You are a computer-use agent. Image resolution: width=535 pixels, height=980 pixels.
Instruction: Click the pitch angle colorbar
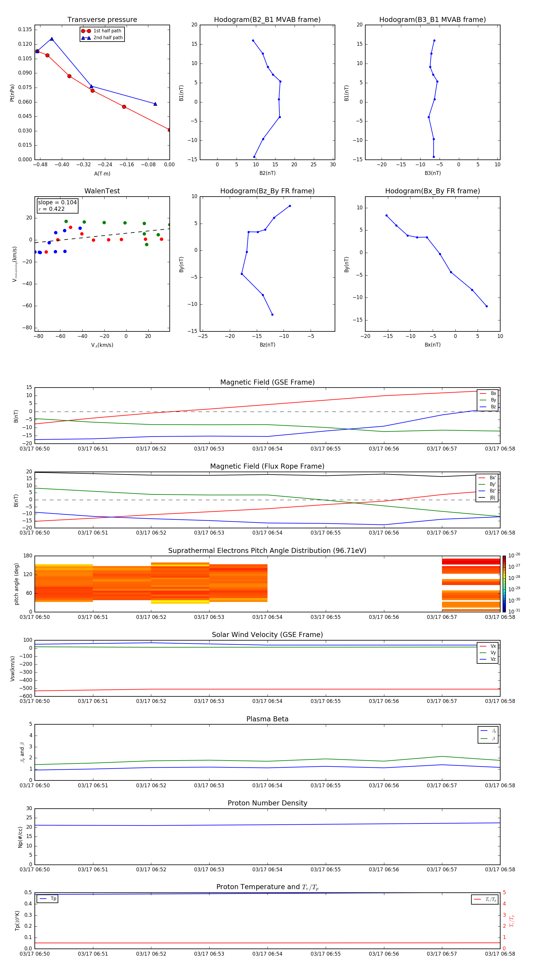tap(504, 584)
